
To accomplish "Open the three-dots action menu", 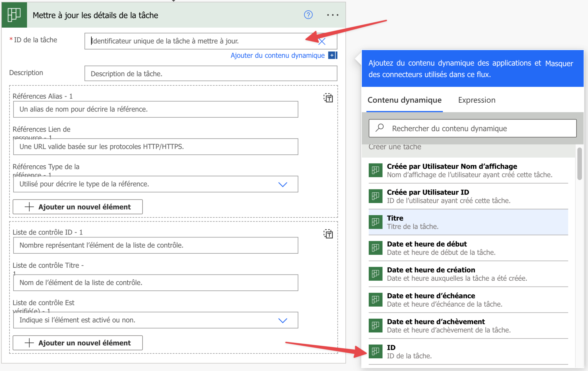I will coord(333,15).
